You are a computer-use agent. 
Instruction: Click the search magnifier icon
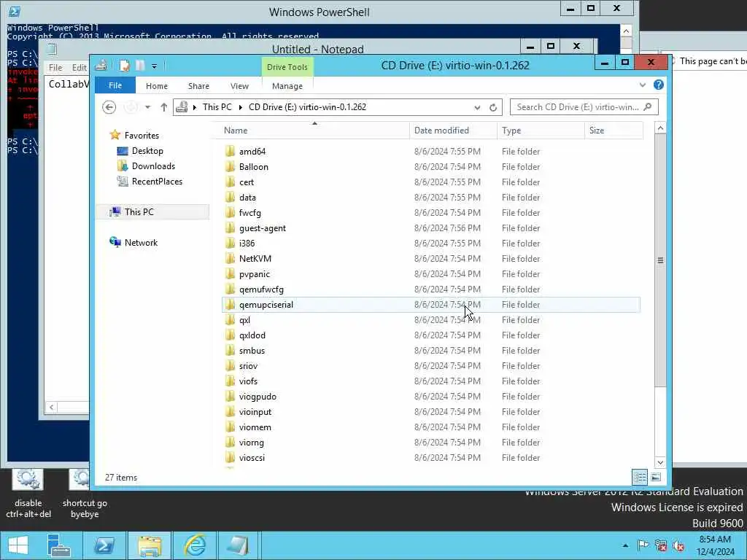[648, 107]
